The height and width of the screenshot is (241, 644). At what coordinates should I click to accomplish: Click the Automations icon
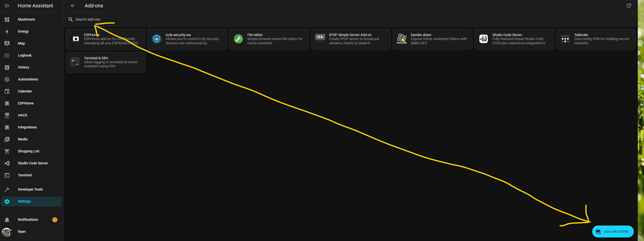click(x=7, y=79)
